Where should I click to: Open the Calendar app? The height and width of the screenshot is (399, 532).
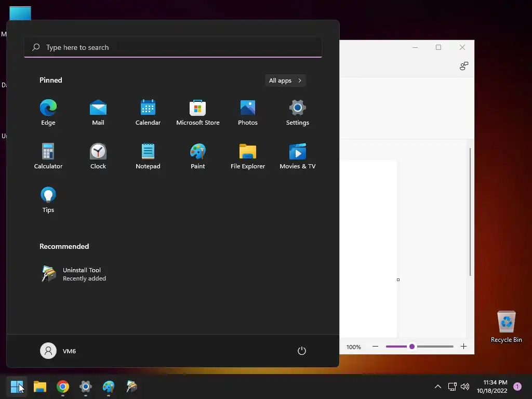tap(148, 113)
